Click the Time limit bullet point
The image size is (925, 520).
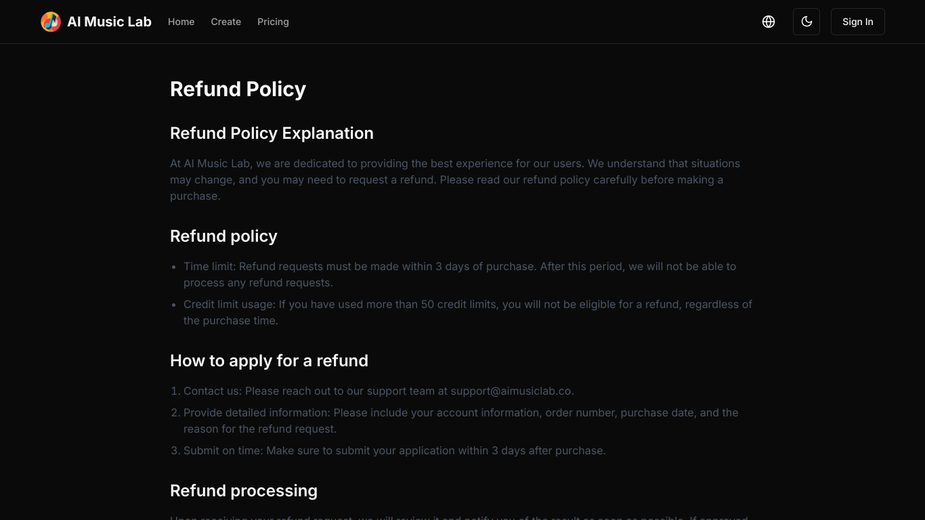(460, 274)
